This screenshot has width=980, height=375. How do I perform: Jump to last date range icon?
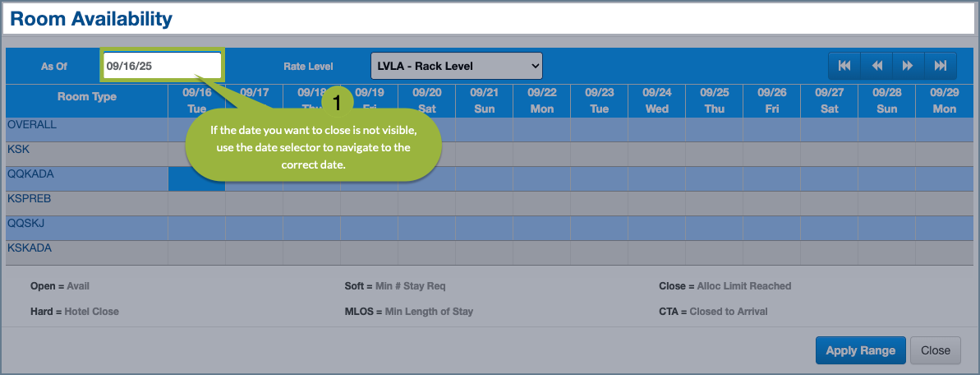[941, 66]
